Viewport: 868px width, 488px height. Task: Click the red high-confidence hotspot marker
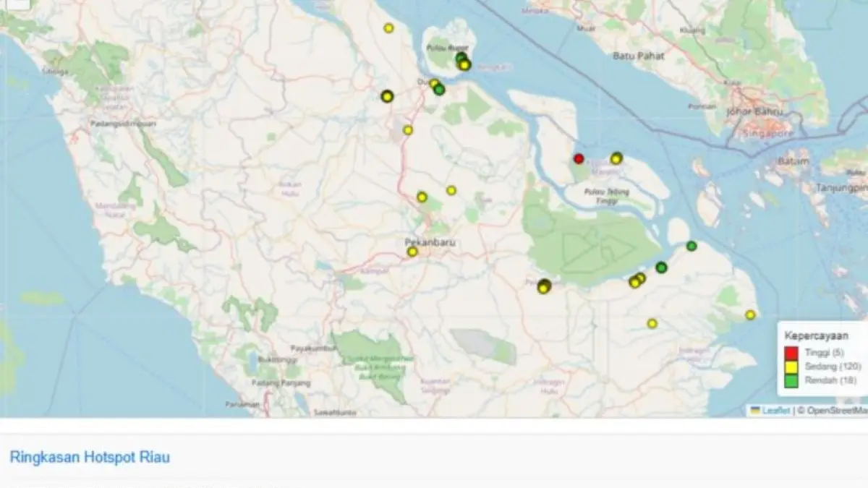point(579,158)
